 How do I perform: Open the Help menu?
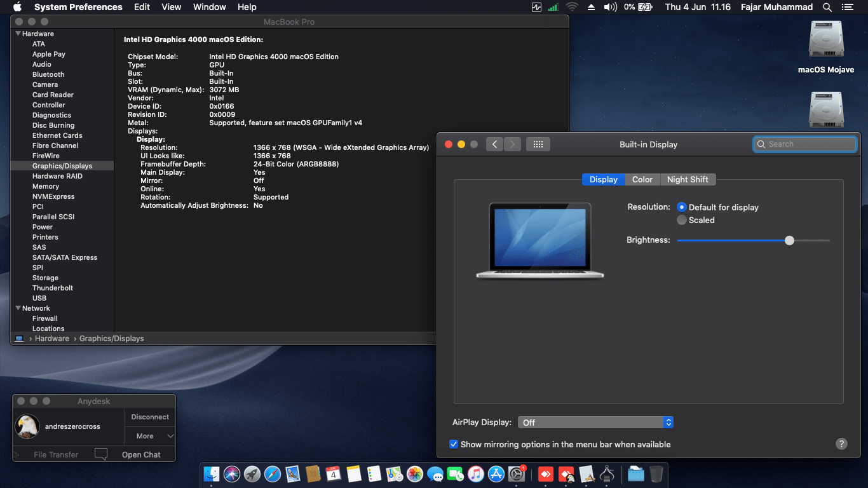coord(247,7)
